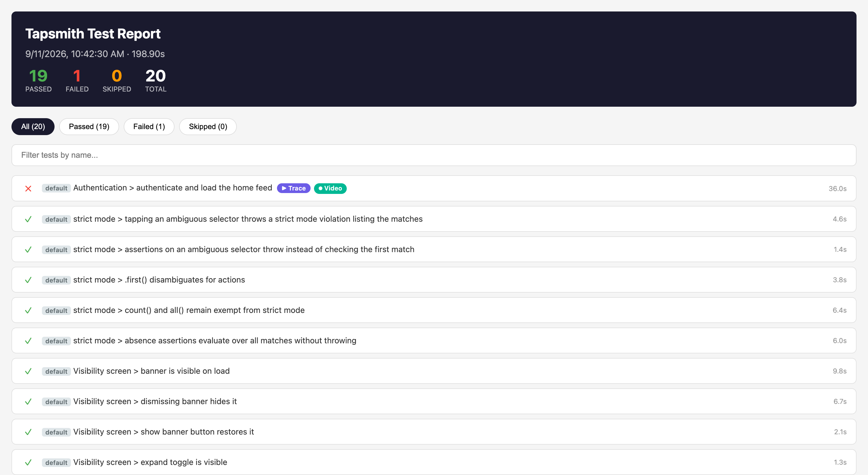Select the Failed (1) filter tab
This screenshot has height=475, width=868.
[x=149, y=126]
